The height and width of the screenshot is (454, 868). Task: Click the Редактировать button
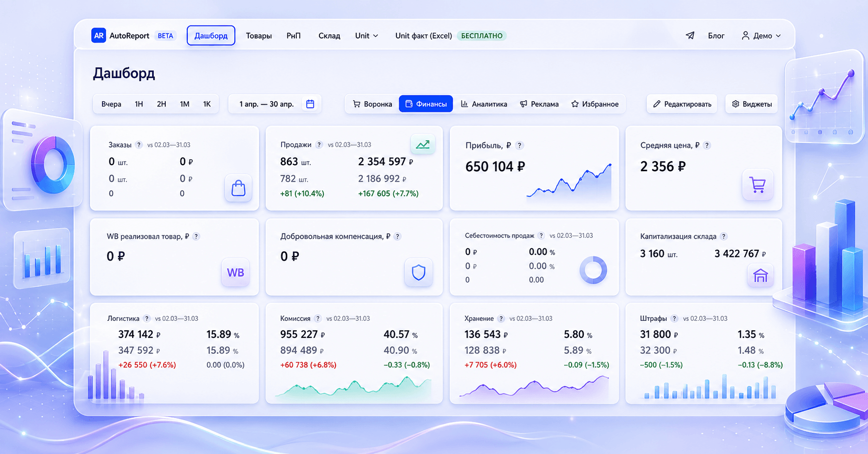click(x=682, y=104)
